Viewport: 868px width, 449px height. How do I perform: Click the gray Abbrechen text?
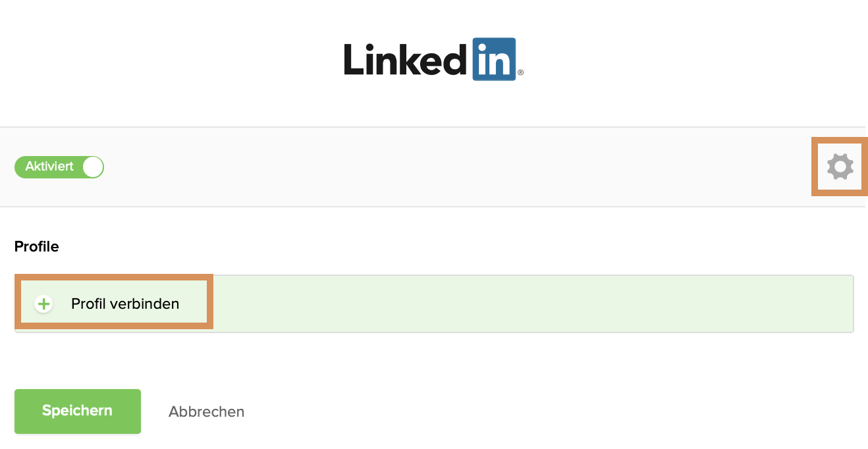pyautogui.click(x=206, y=411)
